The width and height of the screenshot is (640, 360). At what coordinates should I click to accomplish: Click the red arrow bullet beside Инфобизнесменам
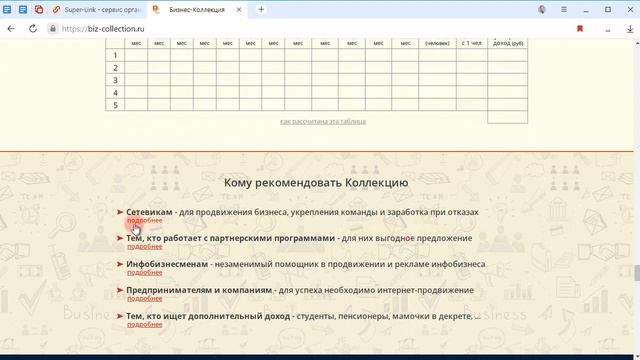120,264
